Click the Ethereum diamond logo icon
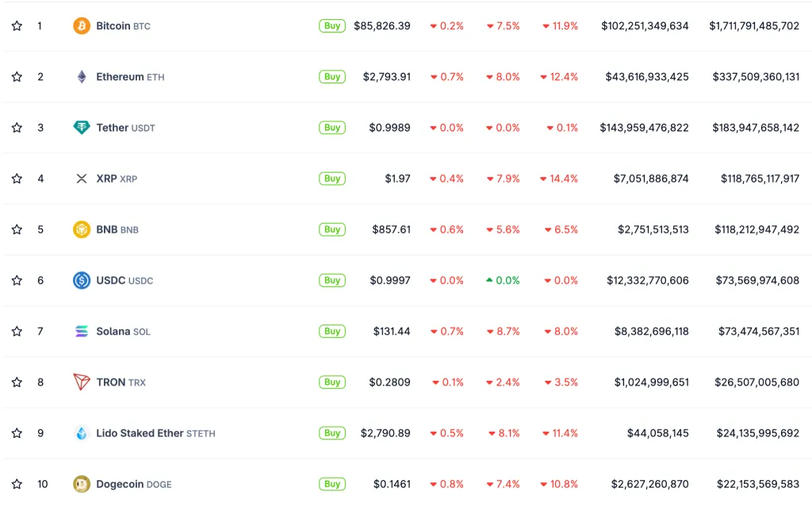 click(82, 77)
